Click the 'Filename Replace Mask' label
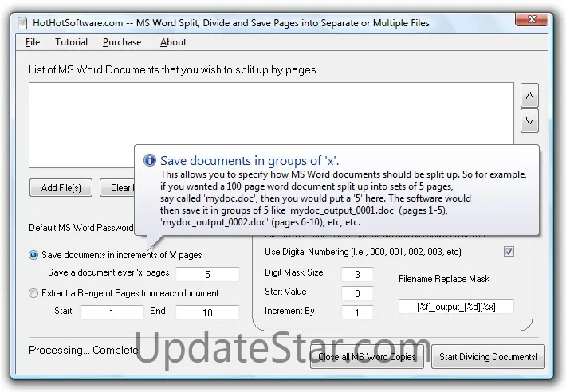 (x=444, y=279)
